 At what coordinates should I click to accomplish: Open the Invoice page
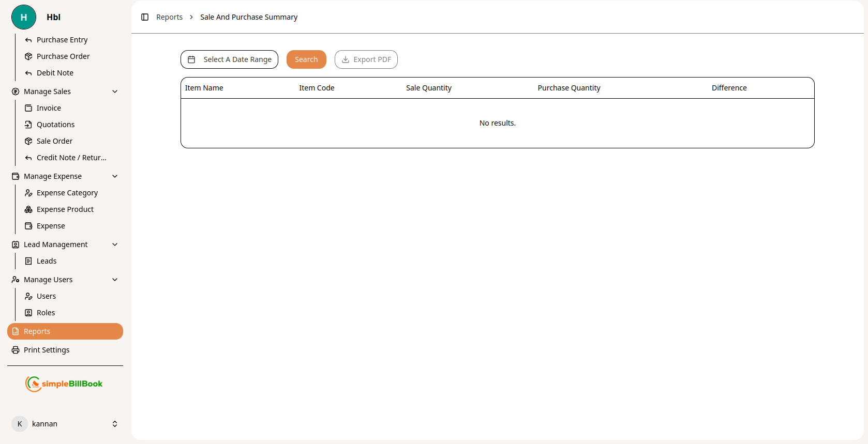click(x=49, y=108)
